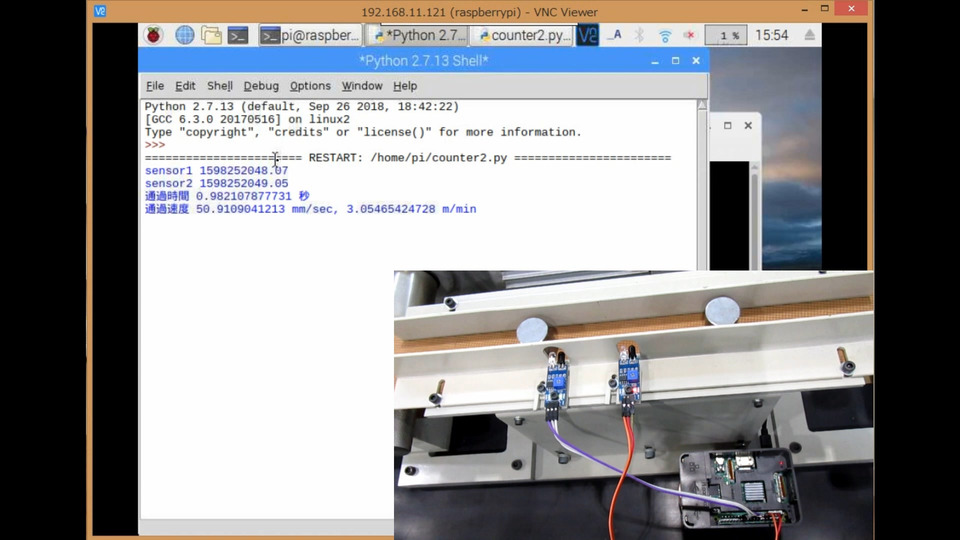Close the VNC Viewer window

point(852,9)
